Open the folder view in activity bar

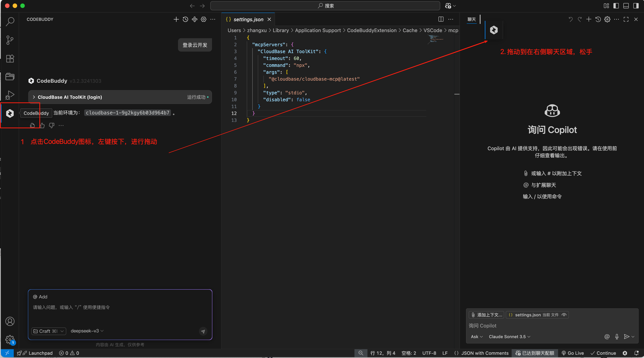pyautogui.click(x=10, y=76)
